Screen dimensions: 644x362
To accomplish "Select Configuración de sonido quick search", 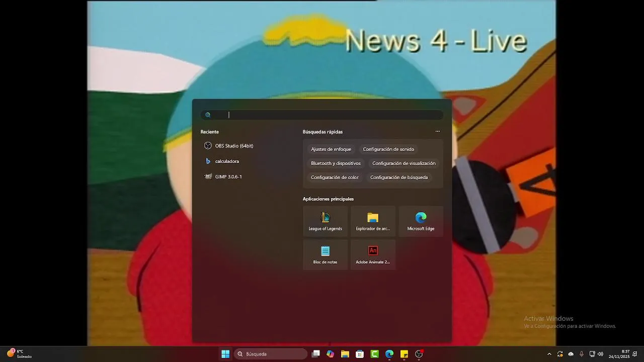I will point(388,149).
